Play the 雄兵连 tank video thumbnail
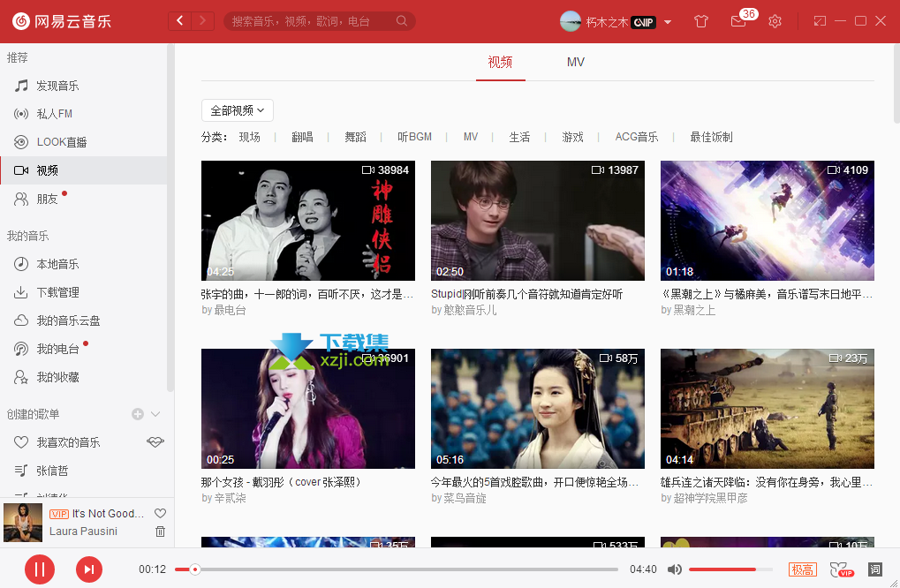This screenshot has width=900, height=588. click(x=768, y=409)
